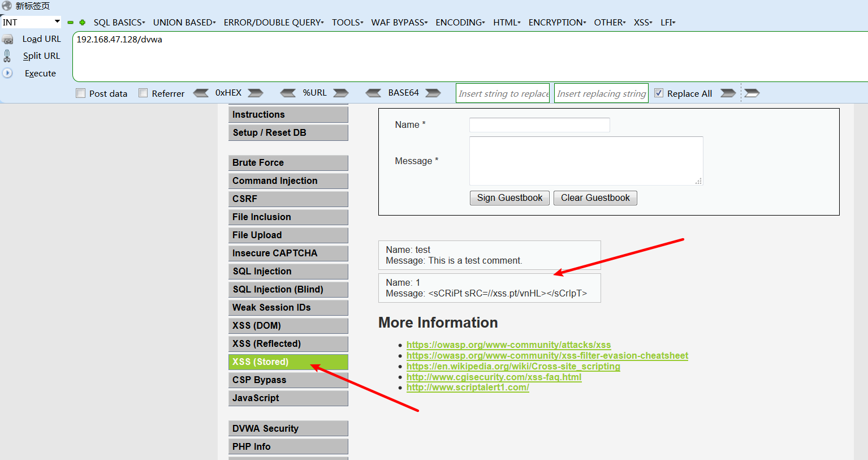Image resolution: width=868 pixels, height=460 pixels.
Task: Open the DVWA Security page
Action: click(x=288, y=428)
